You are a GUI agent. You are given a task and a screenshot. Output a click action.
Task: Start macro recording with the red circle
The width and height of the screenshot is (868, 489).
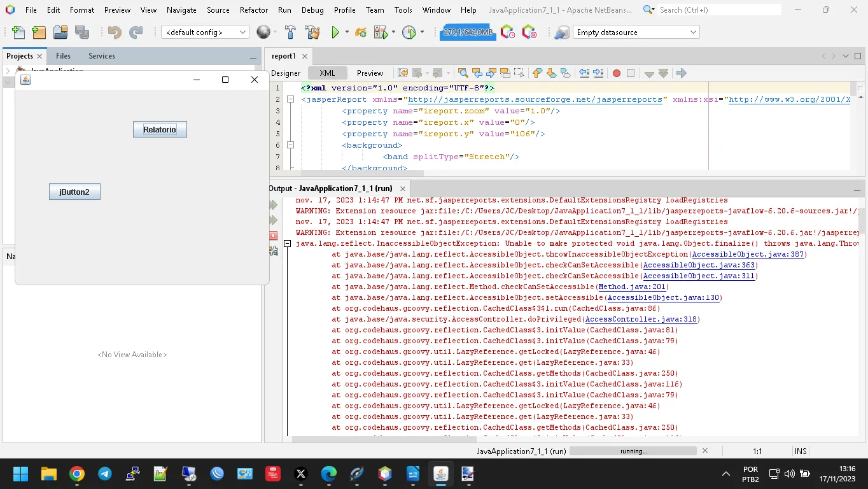click(616, 73)
